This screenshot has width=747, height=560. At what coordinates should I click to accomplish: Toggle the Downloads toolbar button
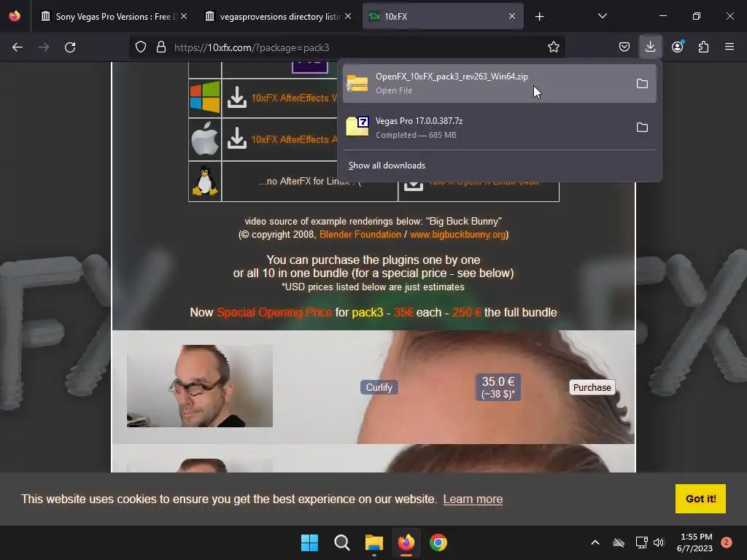coord(650,47)
